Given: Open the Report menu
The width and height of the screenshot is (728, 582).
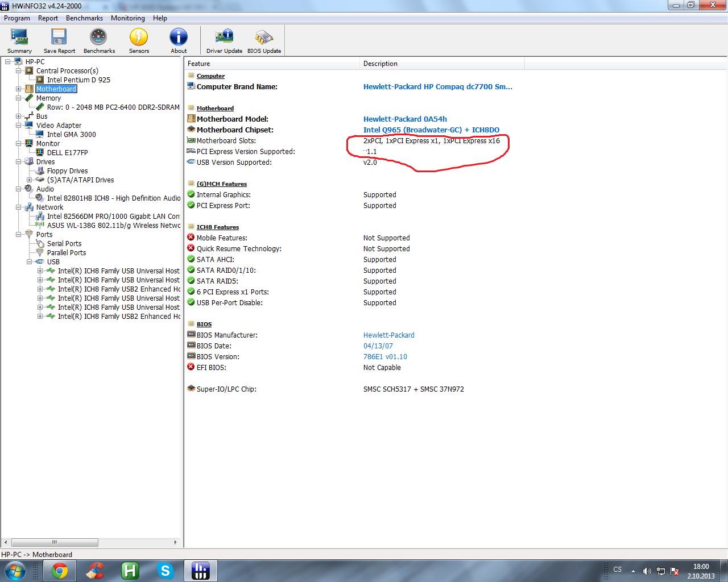Looking at the screenshot, I should [x=48, y=18].
